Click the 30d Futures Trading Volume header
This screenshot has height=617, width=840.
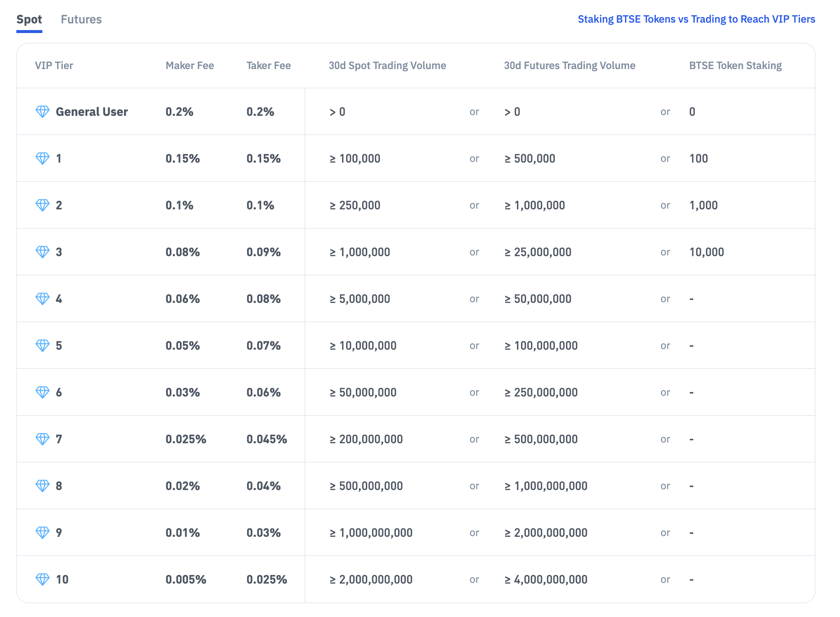(569, 66)
